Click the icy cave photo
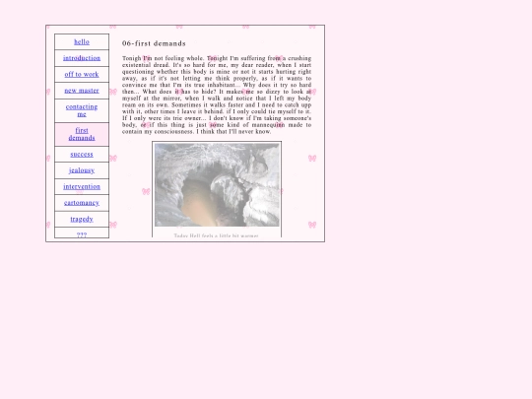 pos(217,184)
